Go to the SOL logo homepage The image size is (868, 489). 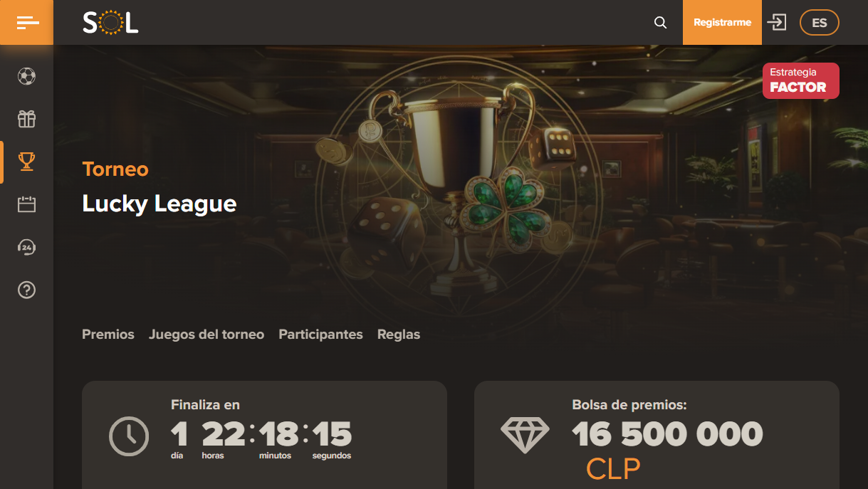pyautogui.click(x=110, y=23)
